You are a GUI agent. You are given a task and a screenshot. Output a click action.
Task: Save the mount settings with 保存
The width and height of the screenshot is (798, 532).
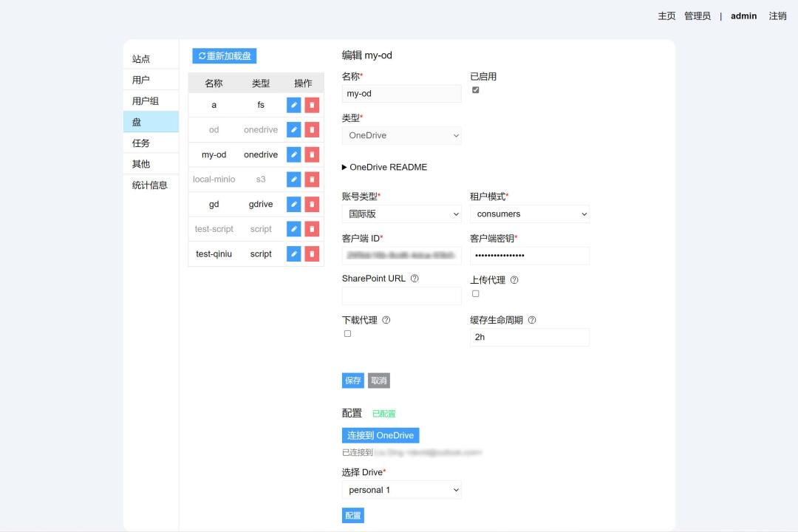click(x=352, y=380)
